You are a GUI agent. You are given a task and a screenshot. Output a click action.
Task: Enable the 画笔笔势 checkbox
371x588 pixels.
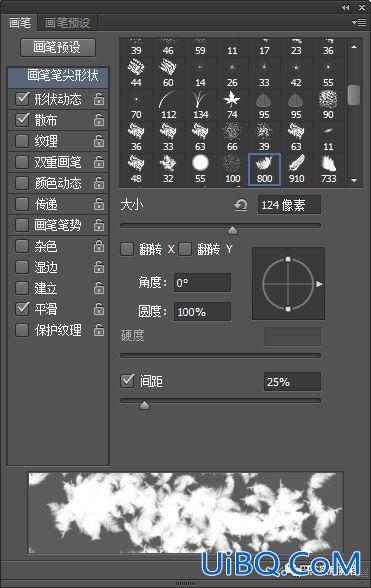point(22,225)
